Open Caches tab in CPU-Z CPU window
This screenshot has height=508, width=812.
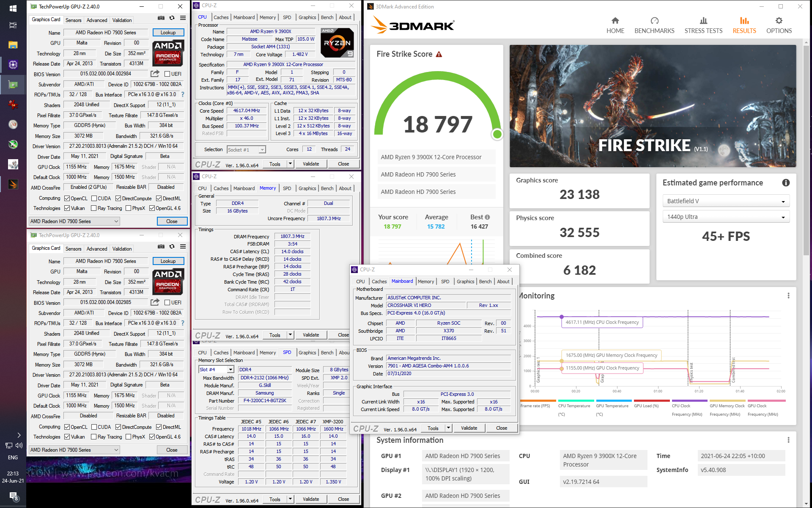tap(221, 17)
